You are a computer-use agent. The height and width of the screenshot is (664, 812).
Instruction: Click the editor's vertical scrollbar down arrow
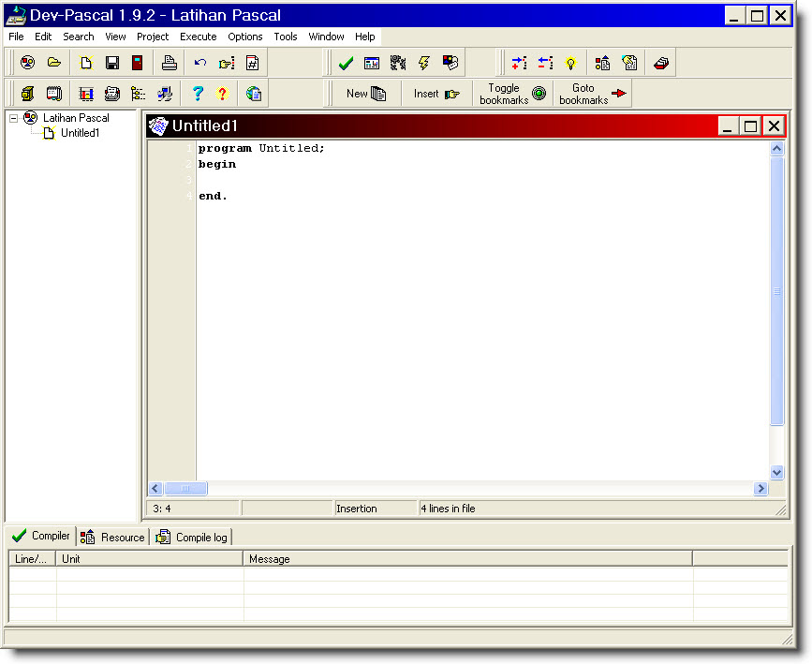(777, 473)
